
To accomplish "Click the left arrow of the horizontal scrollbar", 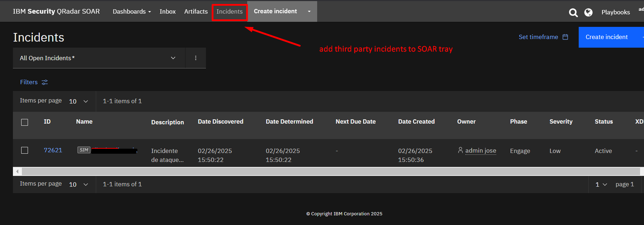I will tap(17, 172).
